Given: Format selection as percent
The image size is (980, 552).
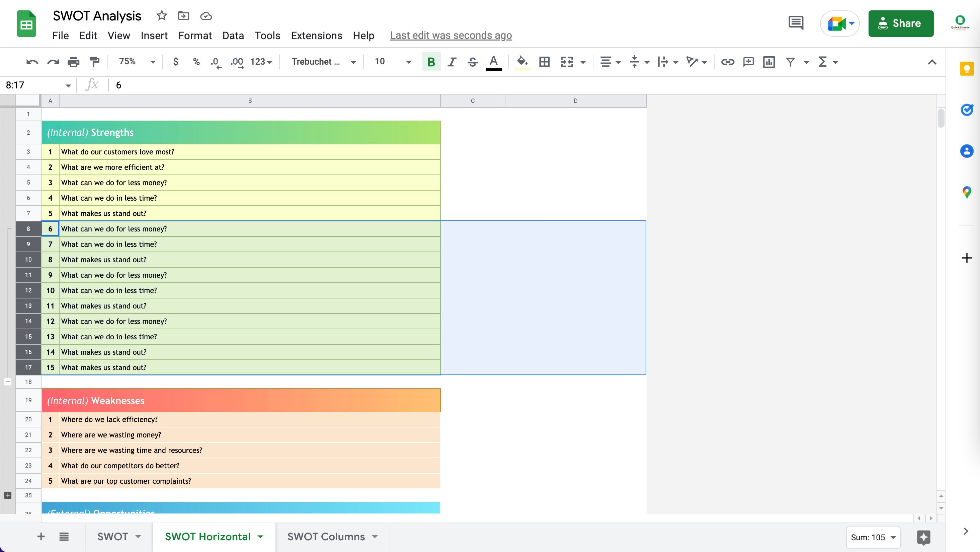Looking at the screenshot, I should pyautogui.click(x=196, y=62).
